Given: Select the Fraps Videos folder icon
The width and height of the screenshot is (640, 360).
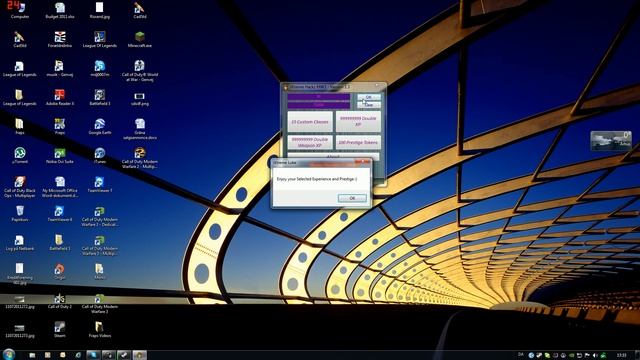Looking at the screenshot, I should coord(100,329).
